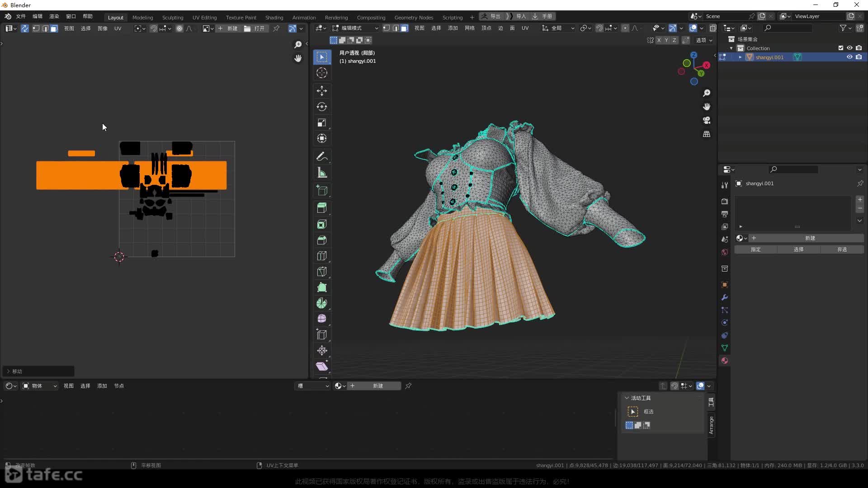Select the Inset Faces tool
Screen dimensions: 868x488
(x=322, y=224)
